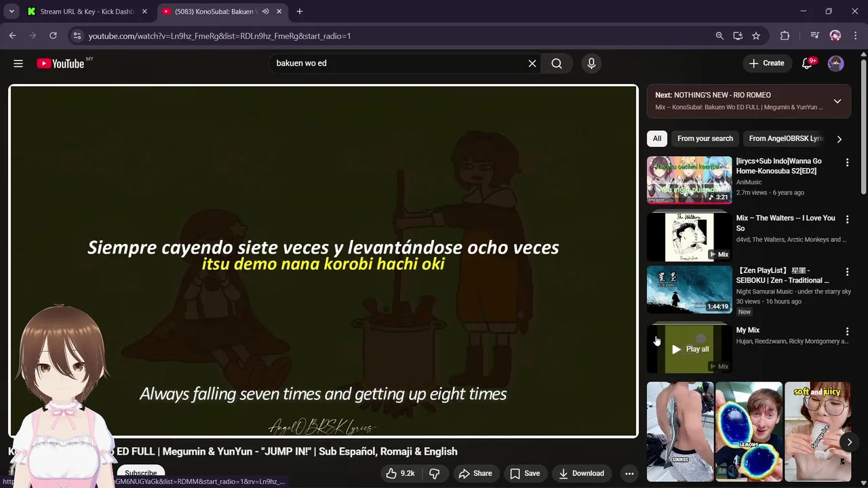The image size is (868, 488).
Task: Go to YouTube home via logo
Action: click(x=60, y=63)
